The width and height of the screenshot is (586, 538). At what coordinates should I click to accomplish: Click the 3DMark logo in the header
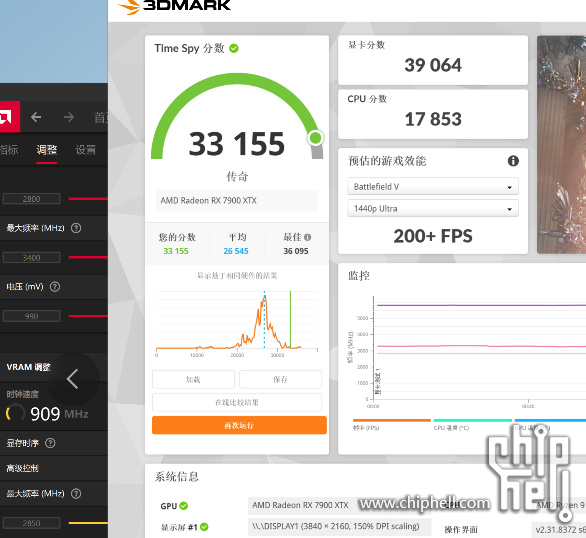[175, 6]
